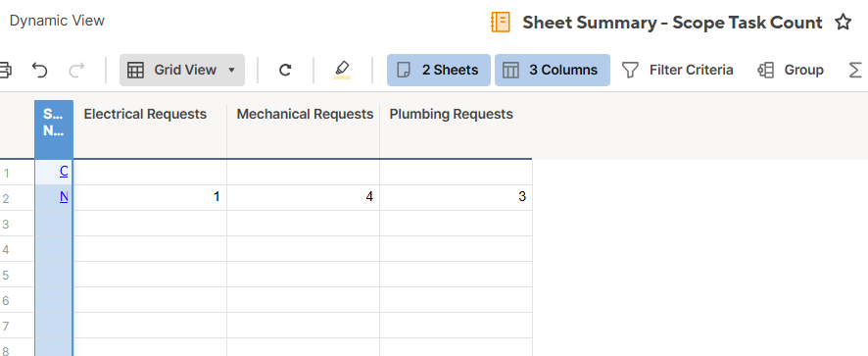Click the redo arrow icon
This screenshot has width=868, height=356.
pos(77,70)
